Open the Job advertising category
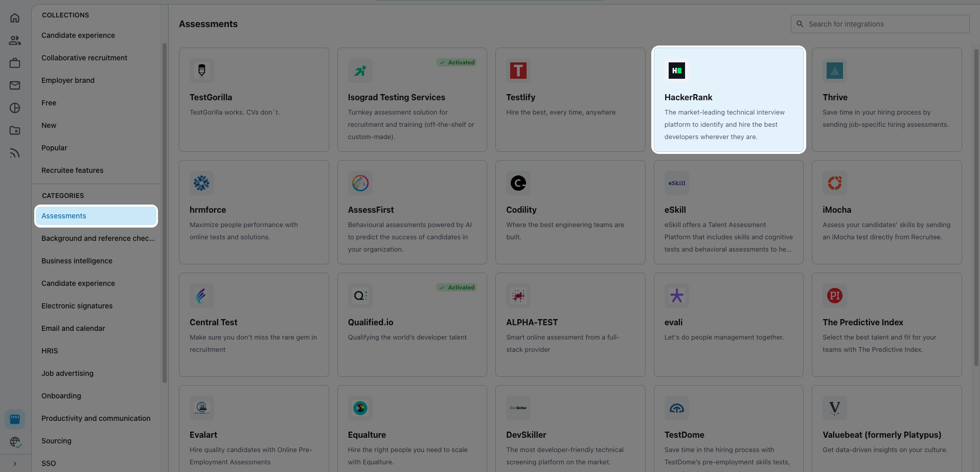Viewport: 980px width, 472px height. (x=67, y=373)
